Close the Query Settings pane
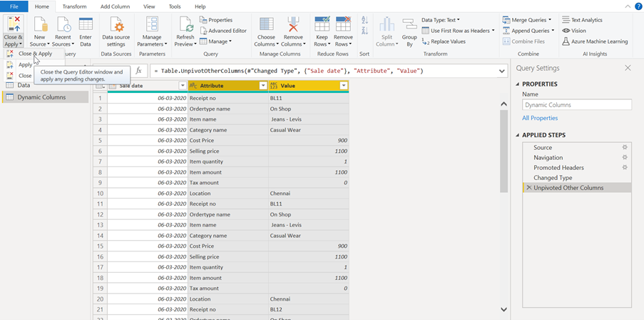This screenshot has width=644, height=320. [x=628, y=68]
